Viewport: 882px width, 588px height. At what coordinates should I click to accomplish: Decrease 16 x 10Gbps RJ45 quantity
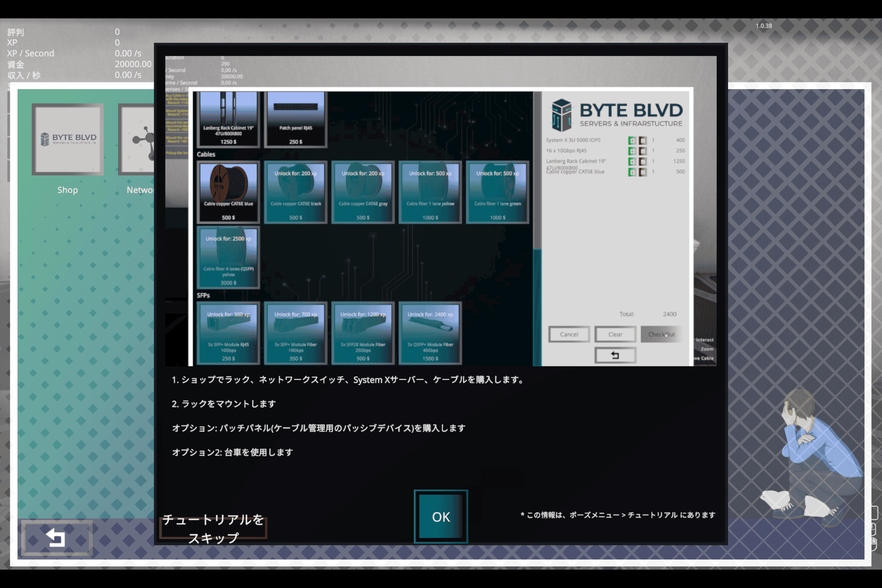(x=643, y=151)
